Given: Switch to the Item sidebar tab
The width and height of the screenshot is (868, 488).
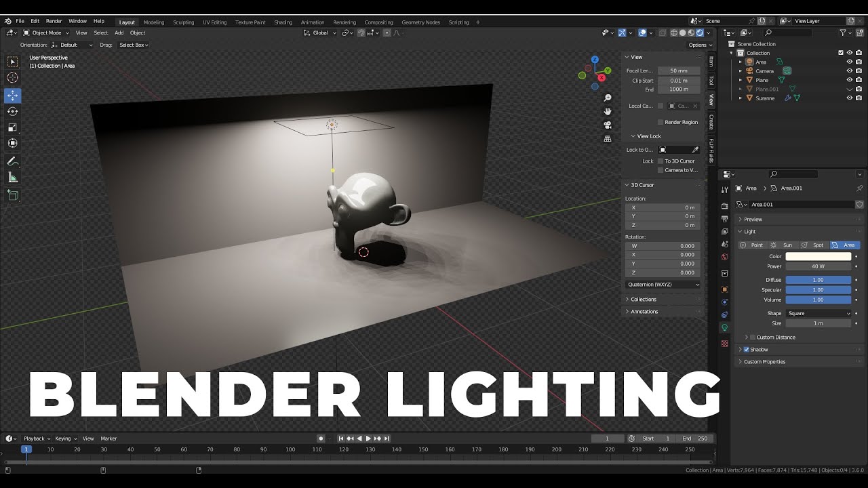Looking at the screenshot, I should click(711, 61).
